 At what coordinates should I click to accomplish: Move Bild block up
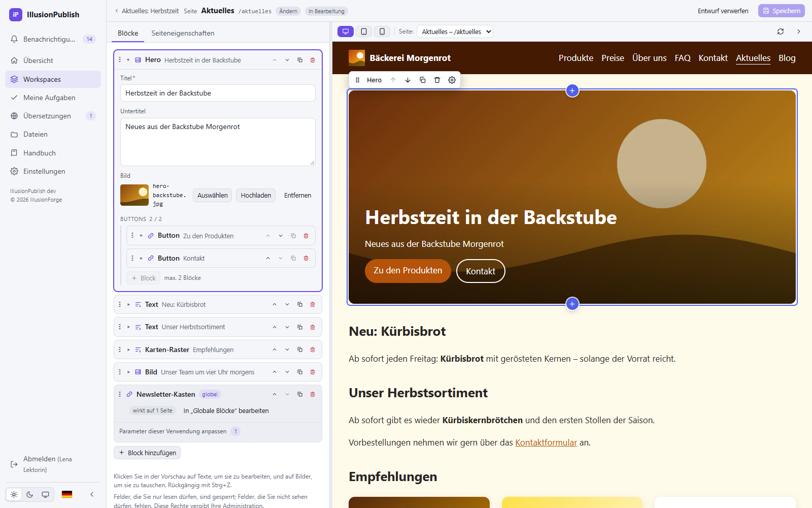(x=275, y=372)
